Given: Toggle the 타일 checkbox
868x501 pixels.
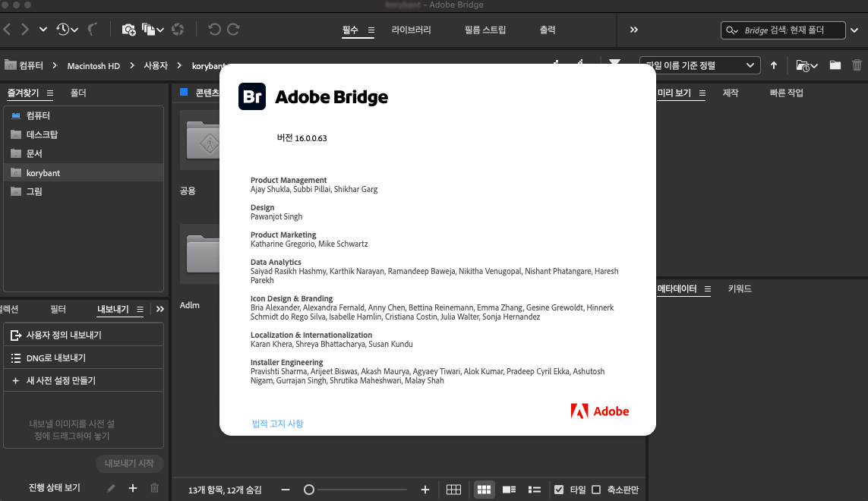Looking at the screenshot, I should click(x=559, y=490).
